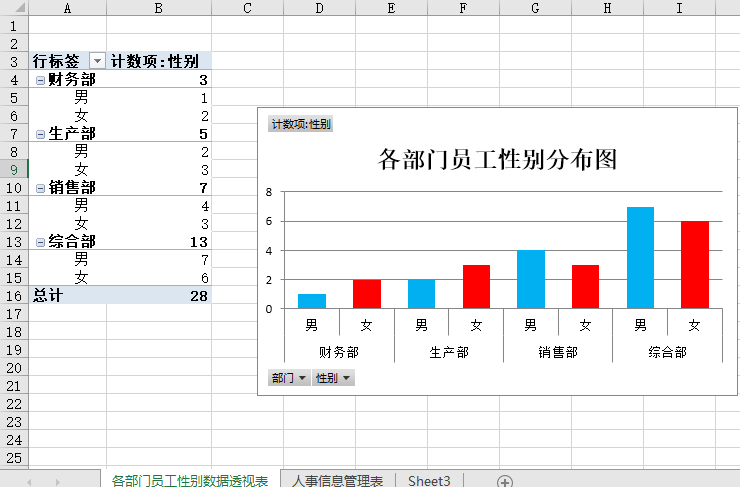Viewport: 740px width, 487px height.
Task: Select the cell showing grand total 28
Action: click(x=160, y=296)
